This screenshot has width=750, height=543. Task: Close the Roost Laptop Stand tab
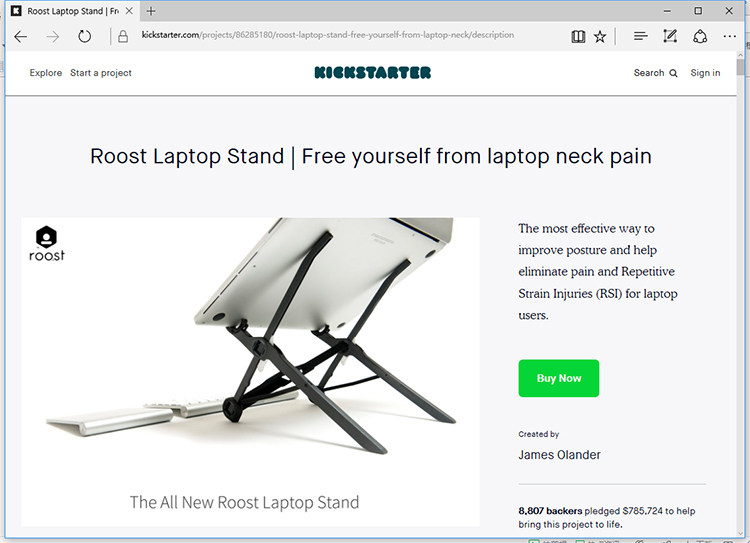pyautogui.click(x=129, y=11)
